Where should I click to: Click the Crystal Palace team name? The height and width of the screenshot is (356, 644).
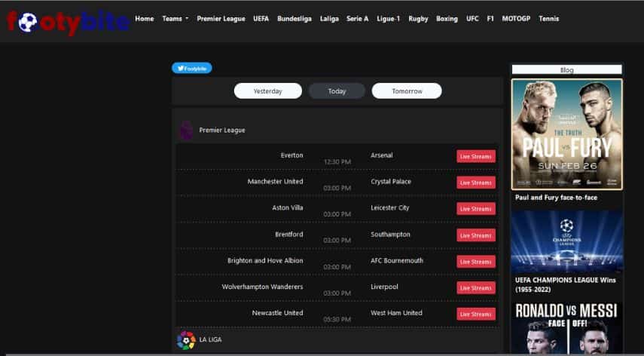391,182
